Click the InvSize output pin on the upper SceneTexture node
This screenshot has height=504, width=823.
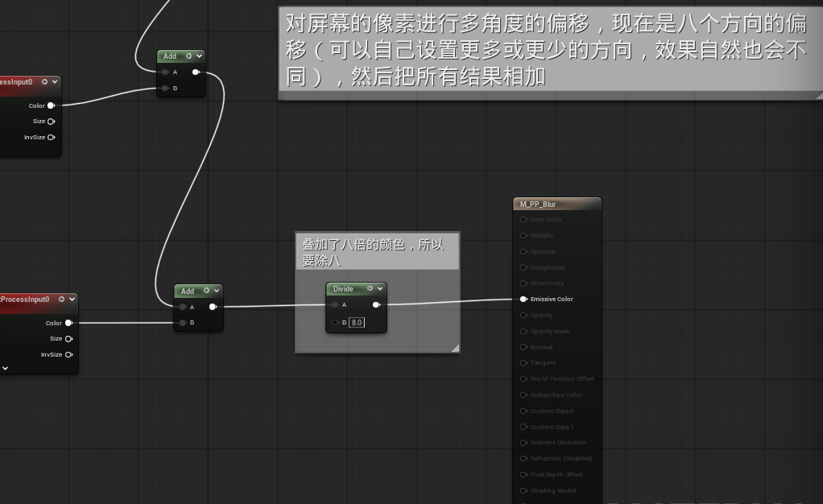51,137
